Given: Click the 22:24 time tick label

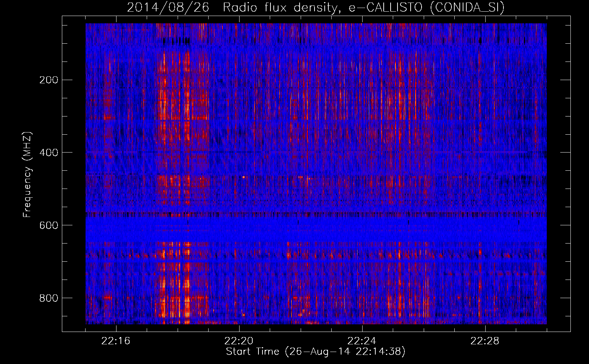Looking at the screenshot, I should point(362,341).
